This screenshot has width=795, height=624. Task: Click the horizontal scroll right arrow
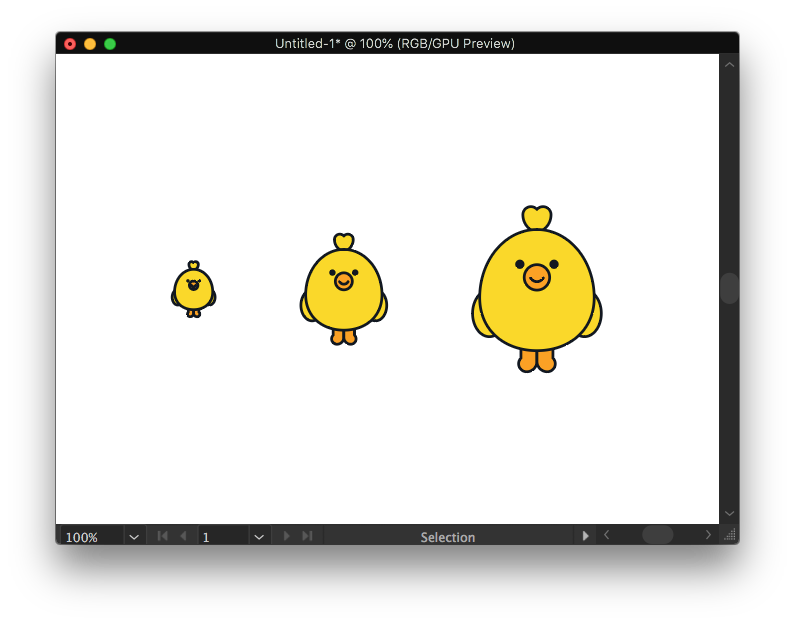coord(708,535)
